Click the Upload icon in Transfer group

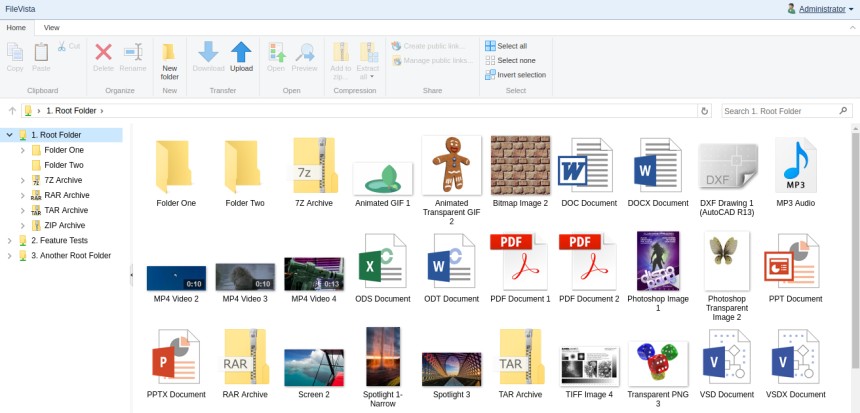coord(241,56)
